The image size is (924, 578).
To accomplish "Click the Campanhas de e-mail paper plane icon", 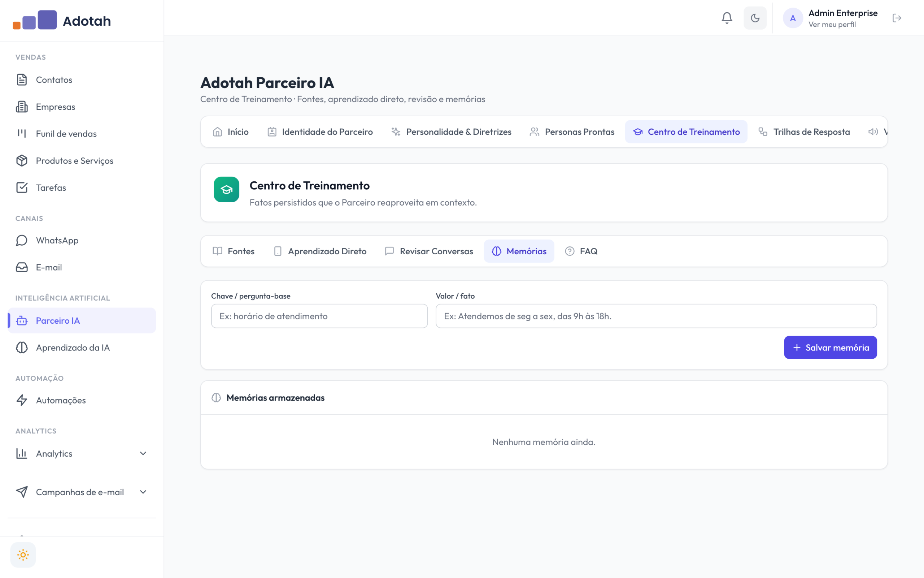I will 22,492.
